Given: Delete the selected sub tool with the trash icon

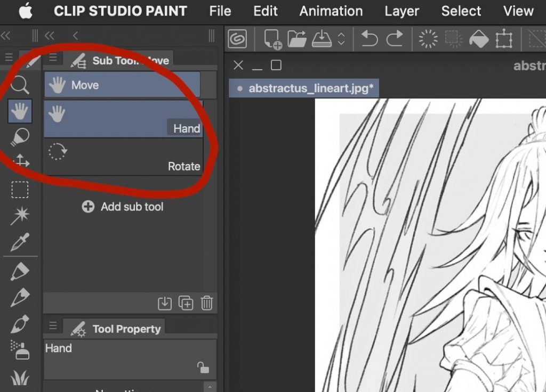Looking at the screenshot, I should pos(207,303).
